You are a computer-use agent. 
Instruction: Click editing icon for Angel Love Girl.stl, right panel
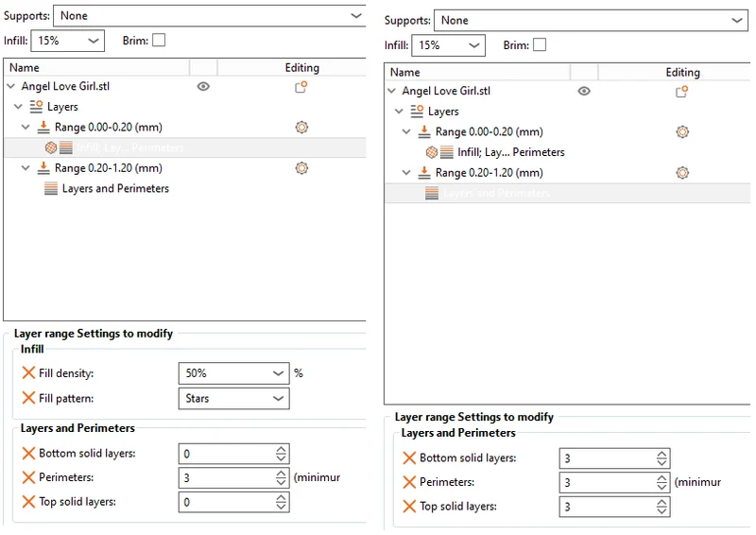point(681,92)
